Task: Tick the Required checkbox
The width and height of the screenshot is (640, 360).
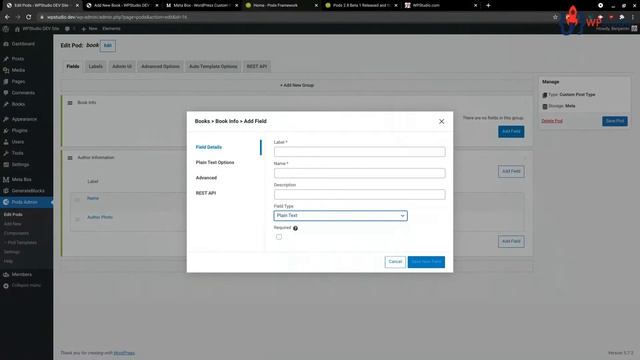Action: point(279,237)
